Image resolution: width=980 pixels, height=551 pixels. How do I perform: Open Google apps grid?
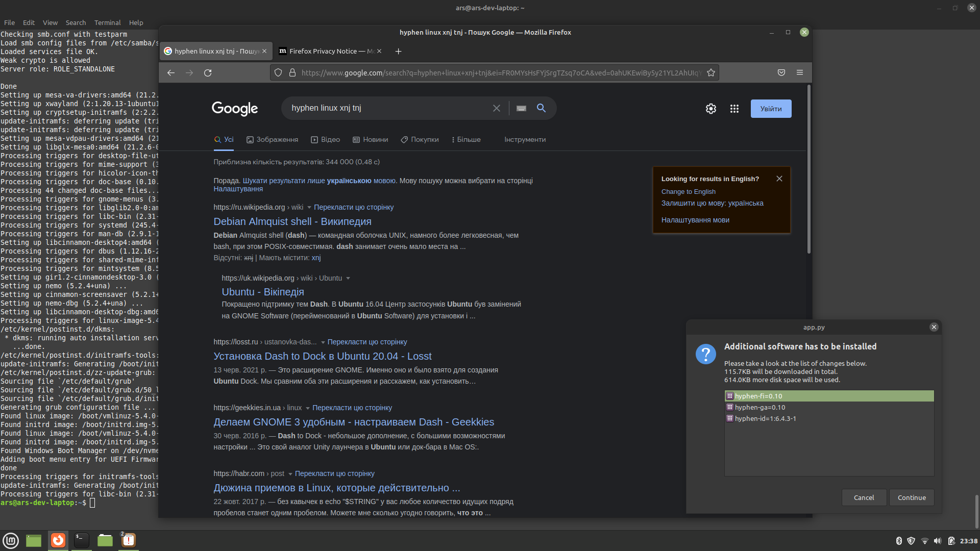coord(734,109)
